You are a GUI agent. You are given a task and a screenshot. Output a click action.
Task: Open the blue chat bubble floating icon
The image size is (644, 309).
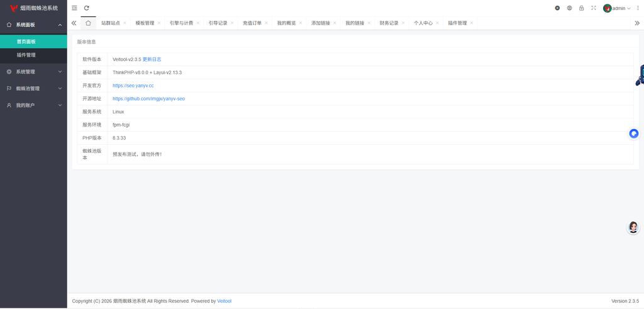(x=634, y=133)
